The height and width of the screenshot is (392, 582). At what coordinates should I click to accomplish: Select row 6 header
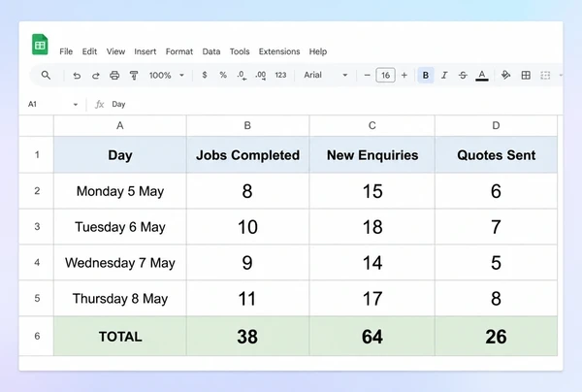(x=37, y=337)
